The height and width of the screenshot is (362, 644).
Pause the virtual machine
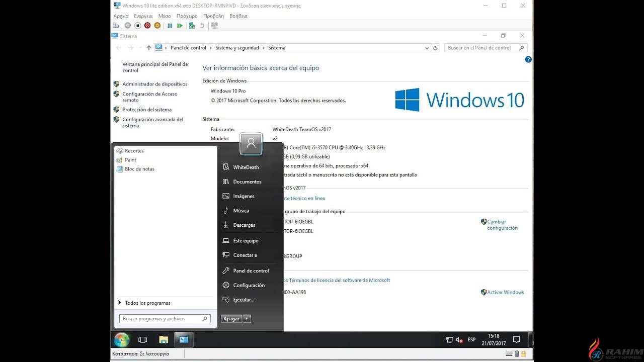click(170, 26)
